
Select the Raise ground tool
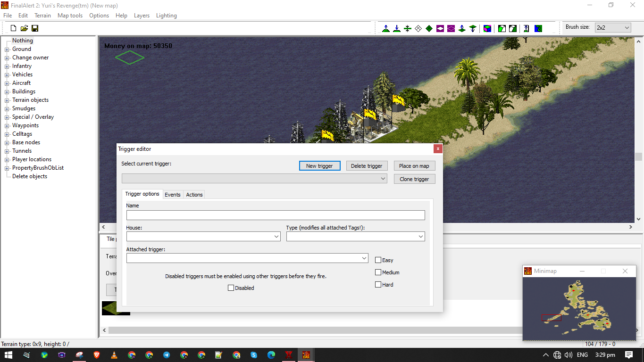[x=386, y=28]
